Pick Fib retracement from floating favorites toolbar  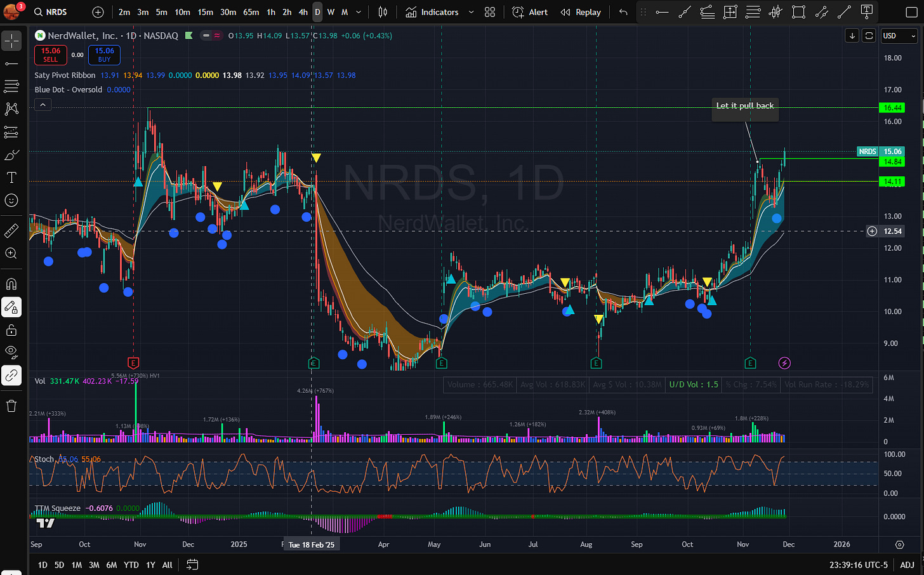pos(753,11)
